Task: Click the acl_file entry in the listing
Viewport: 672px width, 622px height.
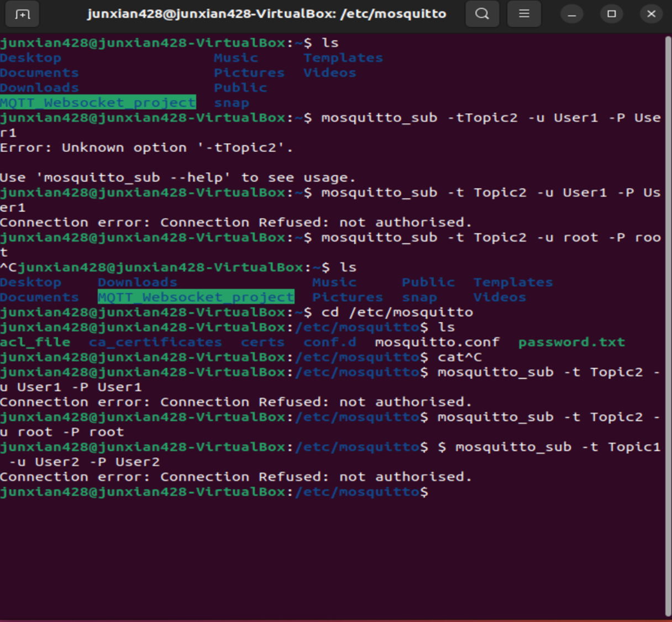Action: coord(34,342)
